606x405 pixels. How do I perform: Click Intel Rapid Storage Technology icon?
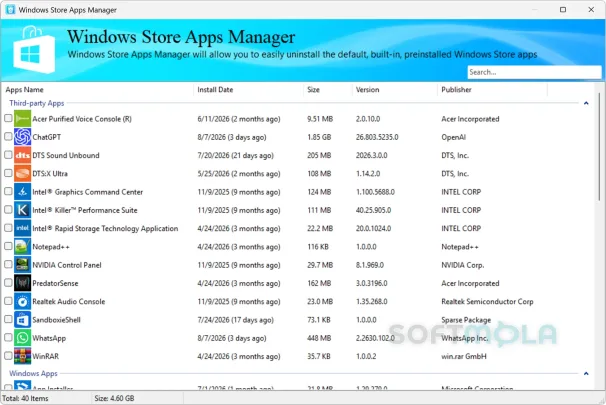(x=22, y=228)
